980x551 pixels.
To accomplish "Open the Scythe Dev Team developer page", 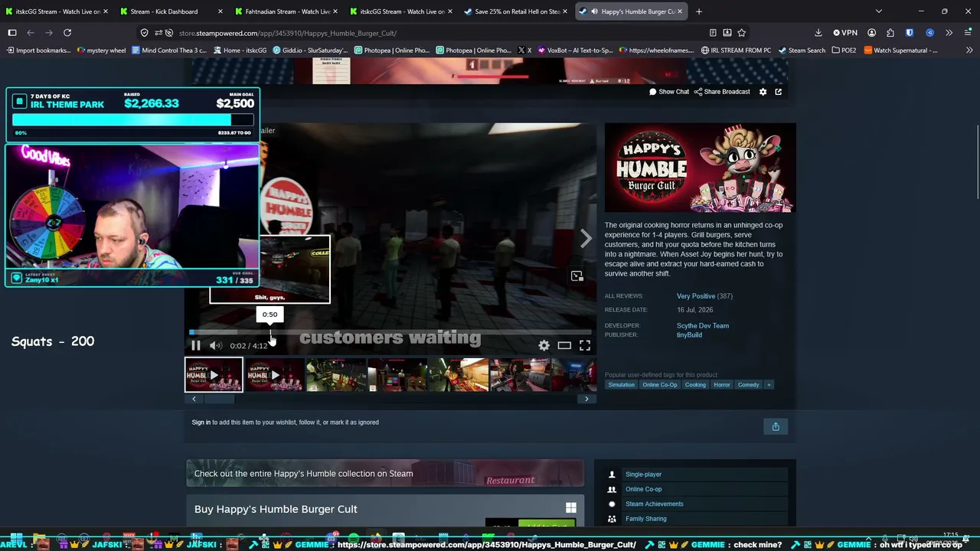I will click(703, 326).
